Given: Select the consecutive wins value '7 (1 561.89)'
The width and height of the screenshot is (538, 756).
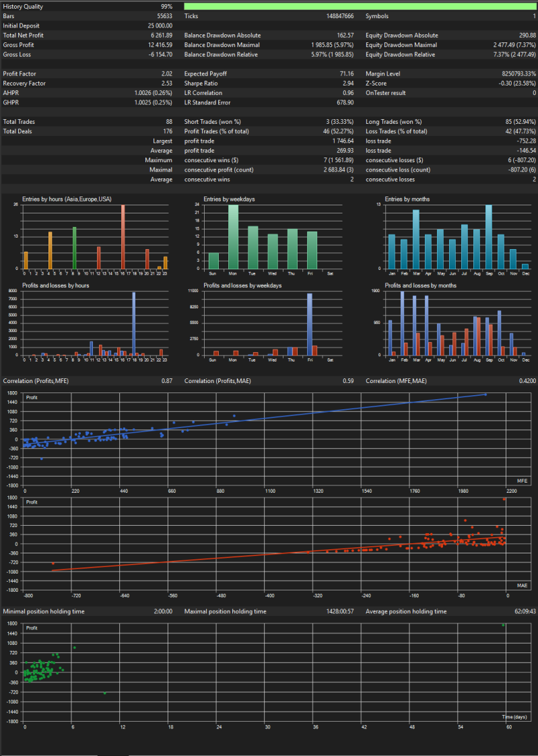Looking at the screenshot, I should tap(337, 160).
